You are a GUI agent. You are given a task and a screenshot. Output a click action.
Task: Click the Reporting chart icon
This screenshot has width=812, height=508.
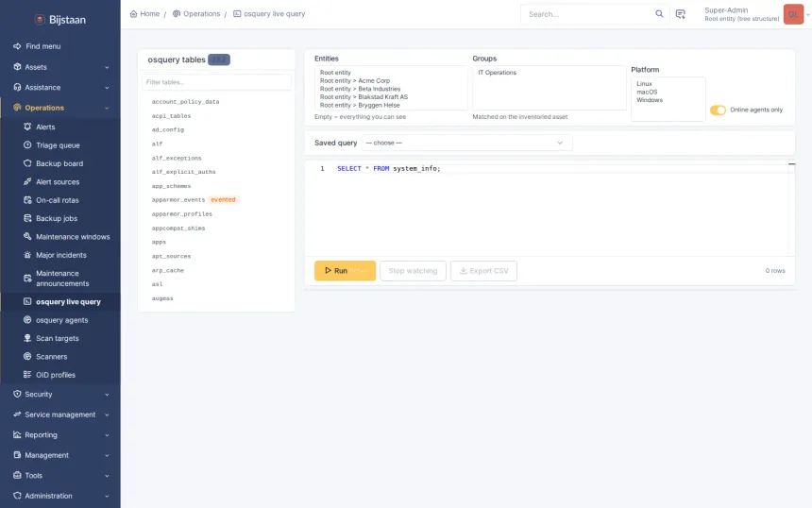click(17, 434)
